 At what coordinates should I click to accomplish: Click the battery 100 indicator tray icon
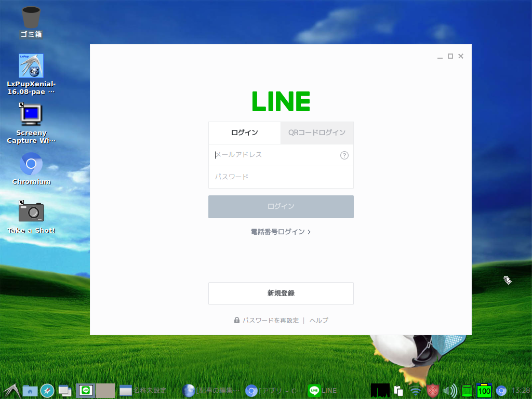click(484, 391)
